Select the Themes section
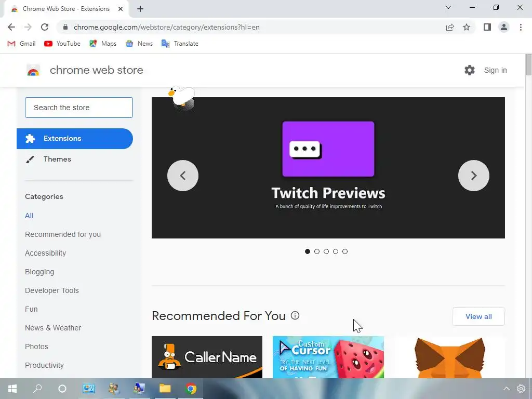 tap(57, 159)
